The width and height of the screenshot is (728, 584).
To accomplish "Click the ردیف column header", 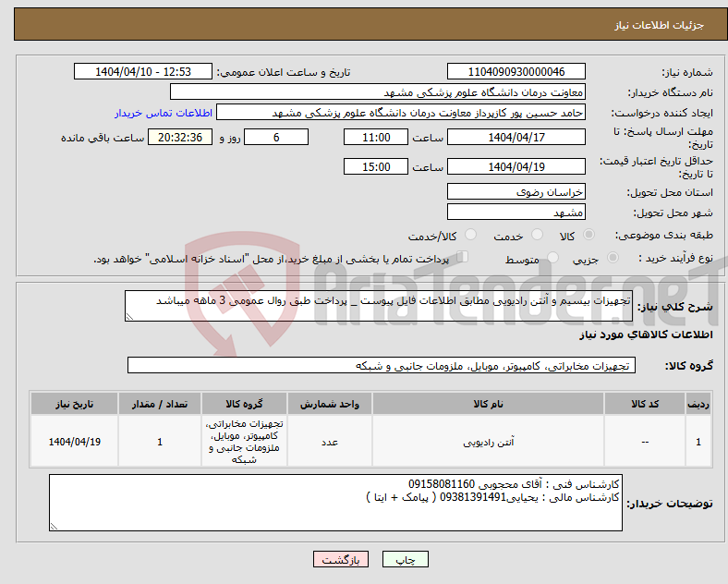I will [698, 404].
